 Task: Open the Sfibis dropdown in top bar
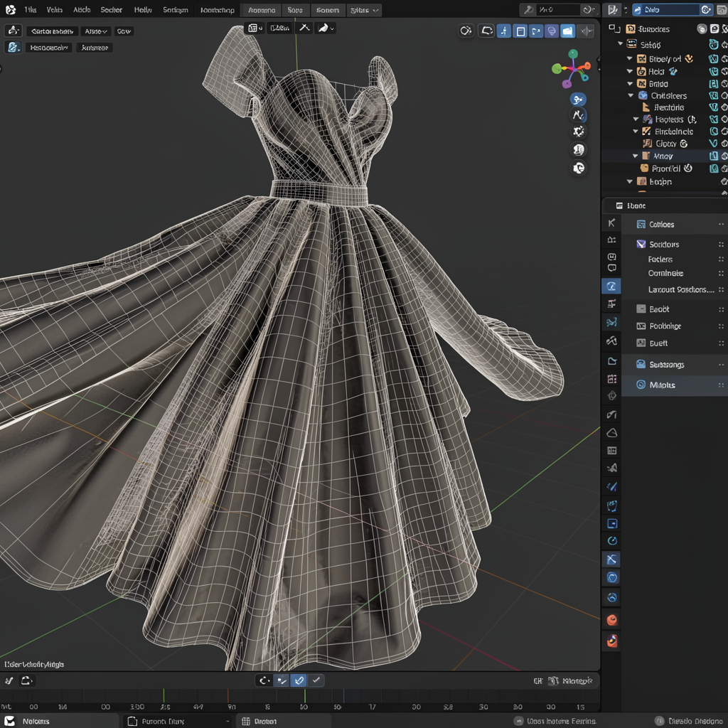(364, 10)
